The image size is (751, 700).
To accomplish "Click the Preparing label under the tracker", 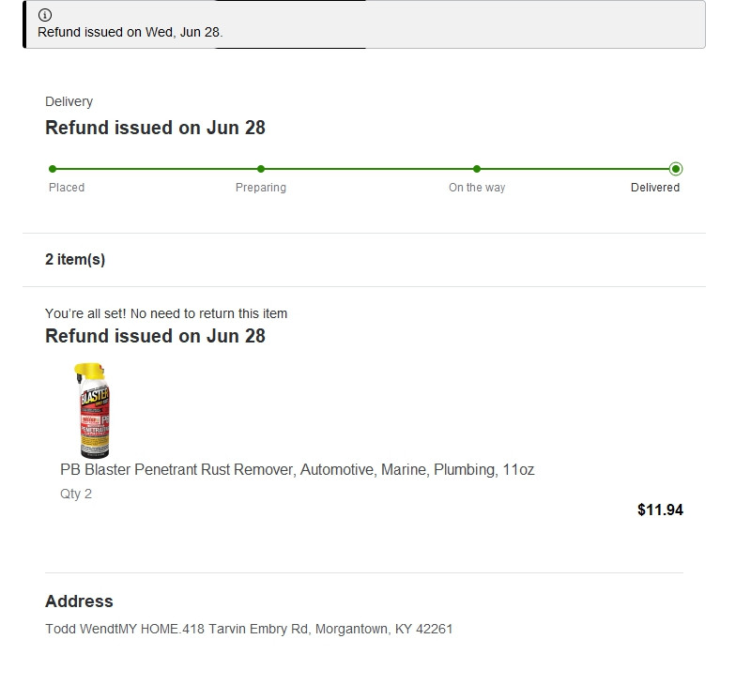I will click(261, 188).
